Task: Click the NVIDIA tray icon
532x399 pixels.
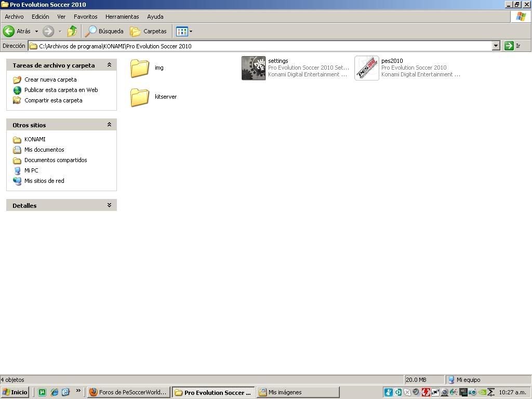Action: pyautogui.click(x=482, y=393)
